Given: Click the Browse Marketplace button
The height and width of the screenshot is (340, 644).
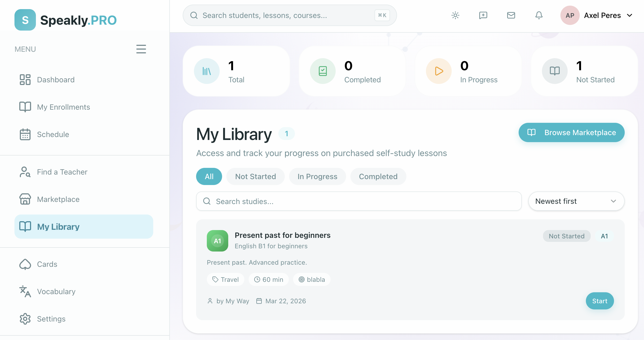Looking at the screenshot, I should click(x=571, y=132).
